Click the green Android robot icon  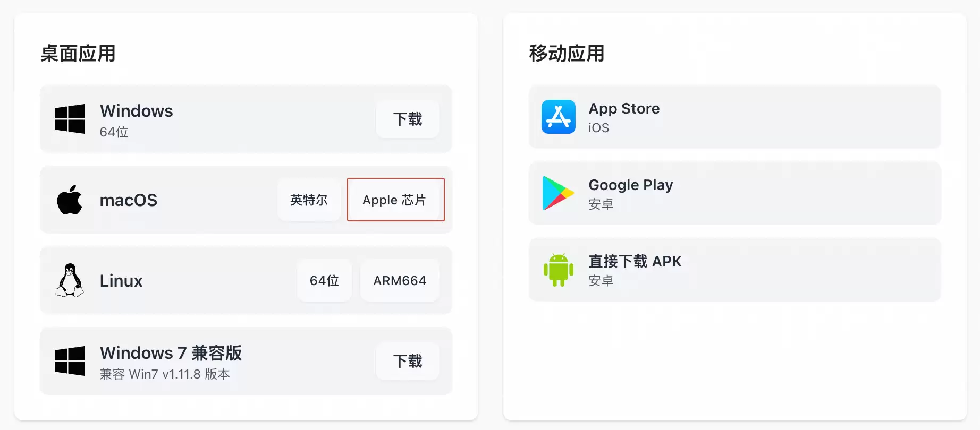(559, 270)
